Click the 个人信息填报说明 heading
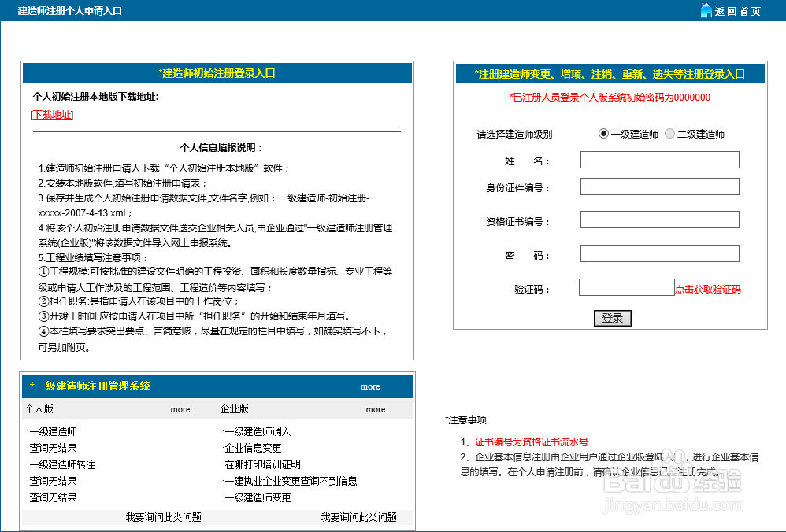Viewport: 786px width, 532px height. [221, 147]
